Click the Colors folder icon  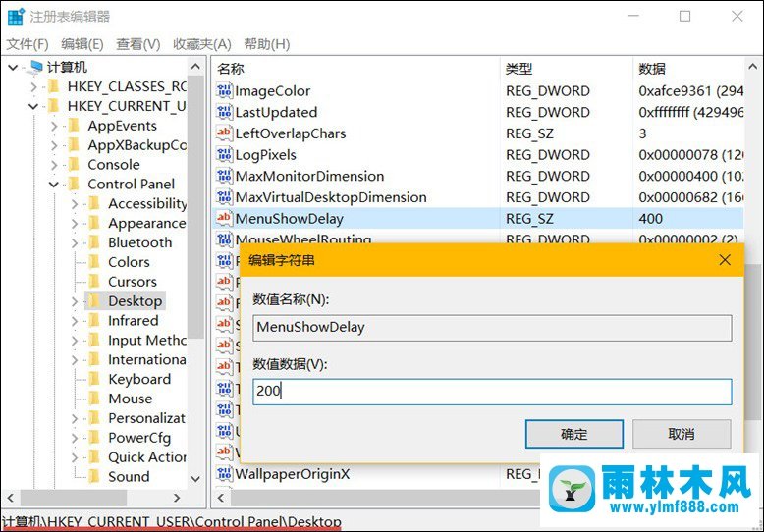(94, 262)
